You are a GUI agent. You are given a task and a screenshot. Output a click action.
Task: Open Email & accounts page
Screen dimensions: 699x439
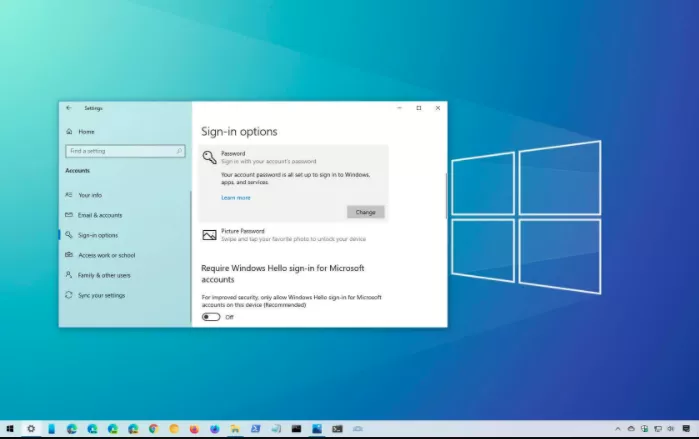[94, 215]
